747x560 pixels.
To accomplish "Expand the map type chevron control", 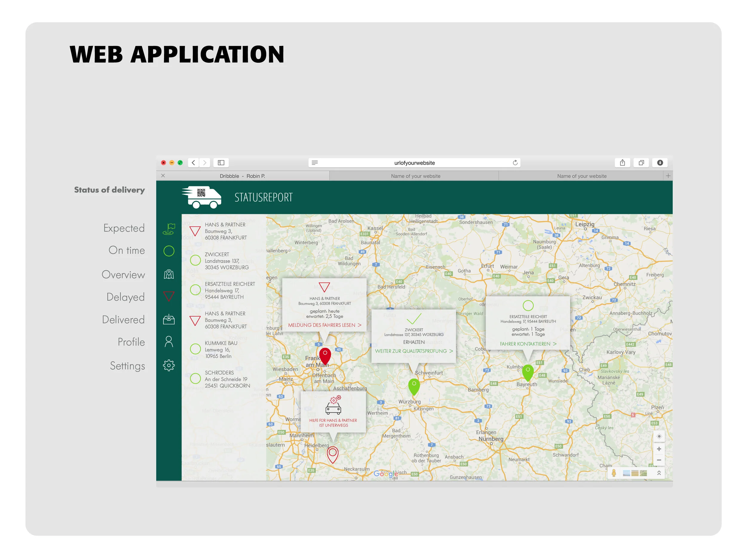I will point(659,473).
